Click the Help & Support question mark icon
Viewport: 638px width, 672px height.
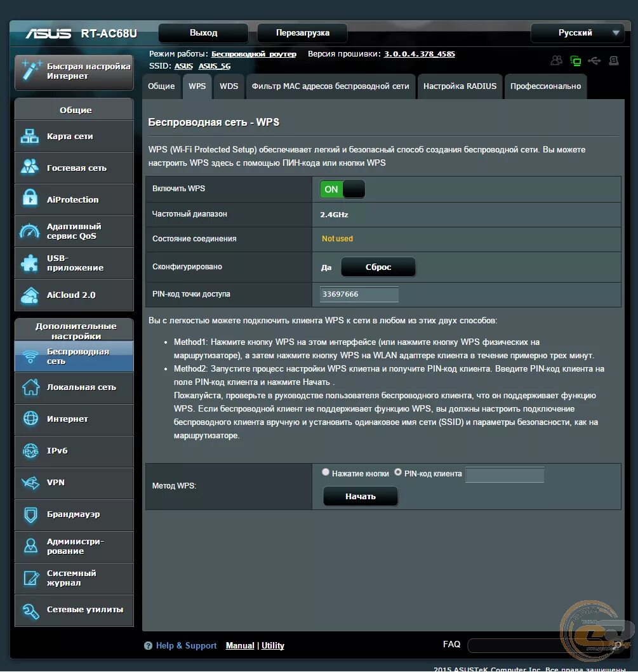coord(149,645)
